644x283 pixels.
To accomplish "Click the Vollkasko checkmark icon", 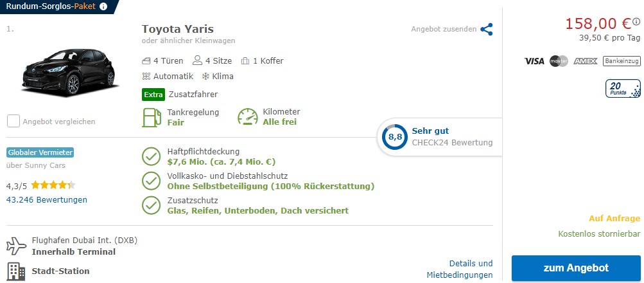I will (x=151, y=181).
